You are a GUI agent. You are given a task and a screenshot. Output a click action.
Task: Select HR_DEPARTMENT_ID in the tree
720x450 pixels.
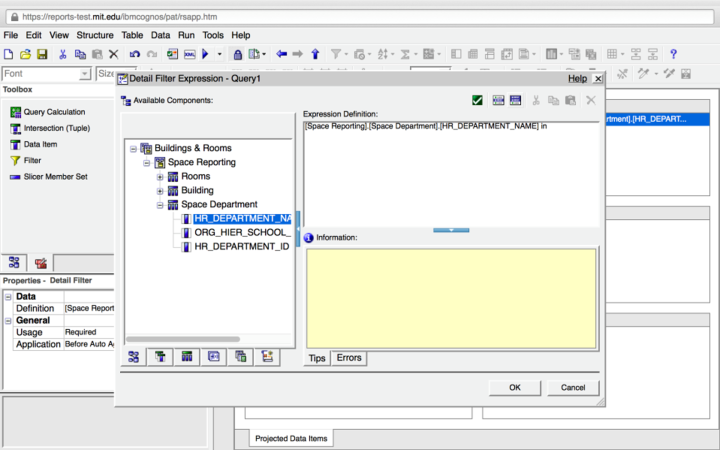point(241,245)
